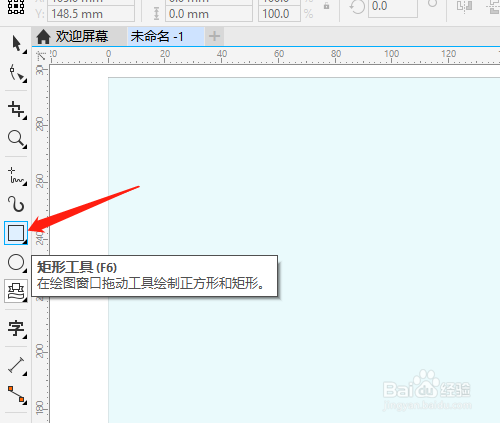500x423 pixels.
Task: Select the Pick tool arrow
Action: click(x=16, y=44)
